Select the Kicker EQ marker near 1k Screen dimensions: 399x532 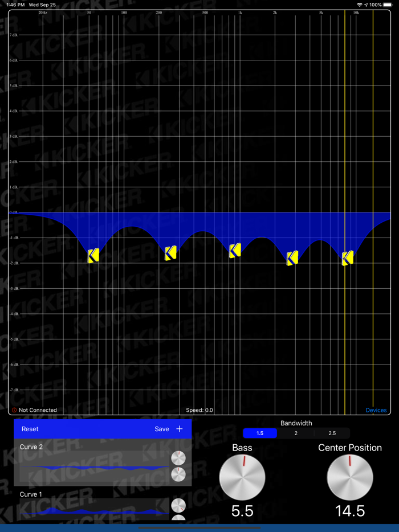[x=235, y=251]
